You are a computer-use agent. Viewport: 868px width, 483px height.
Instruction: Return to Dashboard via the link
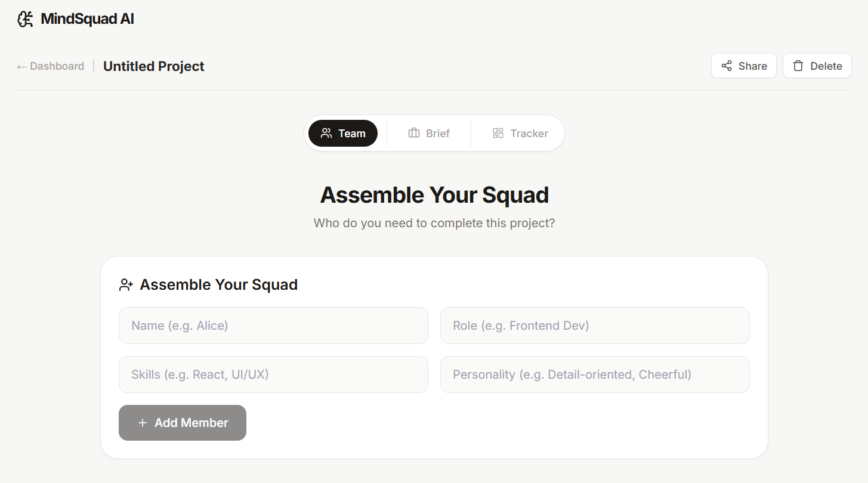click(x=57, y=66)
